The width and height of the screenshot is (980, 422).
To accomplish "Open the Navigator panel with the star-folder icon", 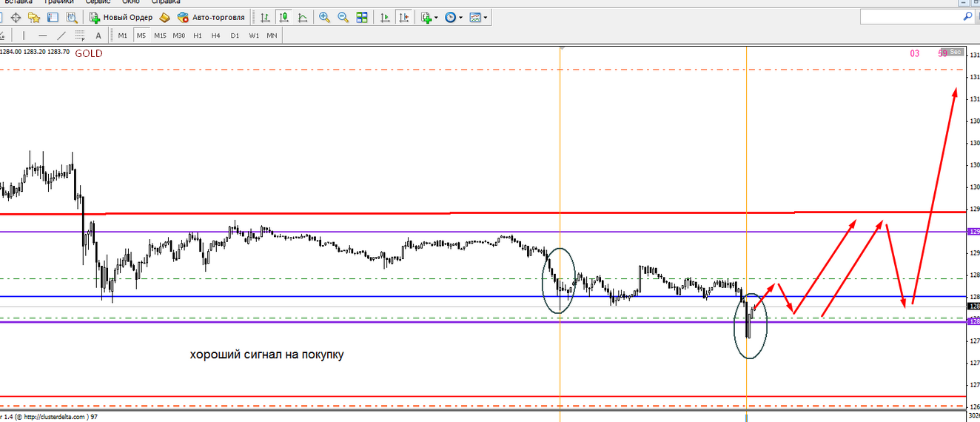I will [x=34, y=17].
